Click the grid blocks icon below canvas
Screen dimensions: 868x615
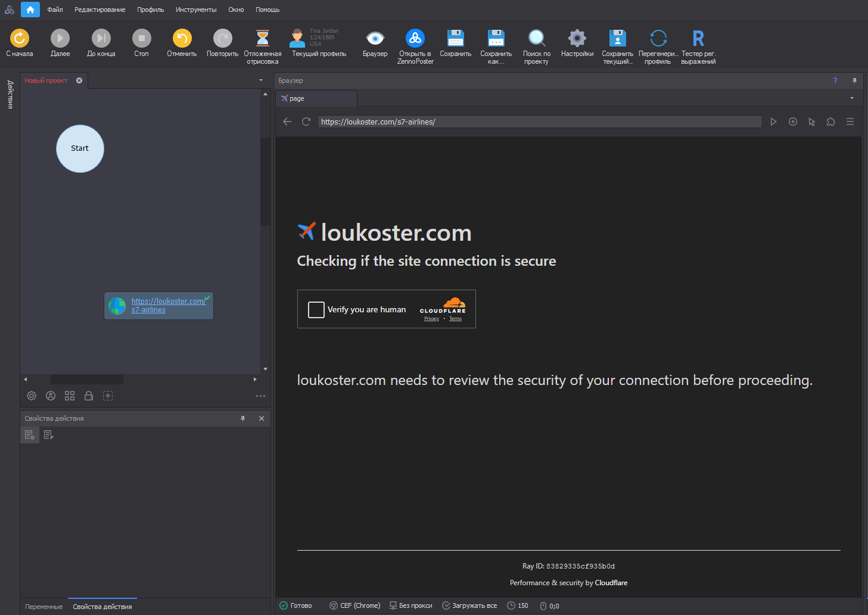click(70, 396)
